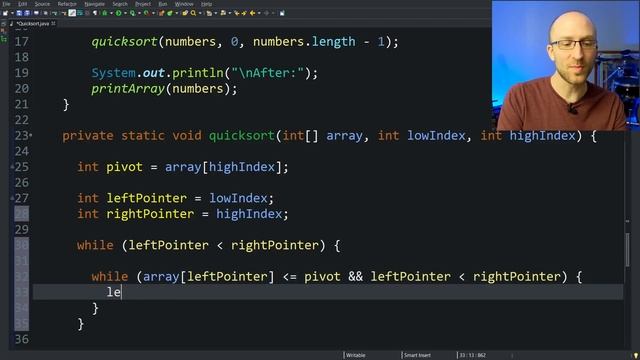
Task: Open the File menu
Action: click(x=6, y=4)
